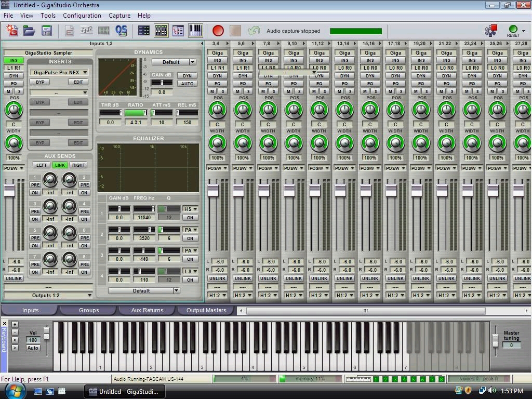Click the green undo arrow icon in toolbar
The width and height of the screenshot is (532, 399).
[x=254, y=31]
